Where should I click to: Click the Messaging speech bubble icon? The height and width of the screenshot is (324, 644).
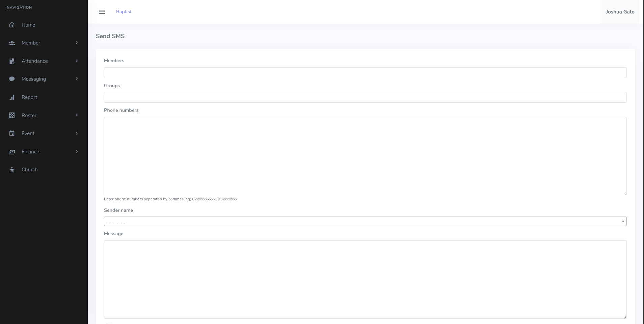pos(12,79)
